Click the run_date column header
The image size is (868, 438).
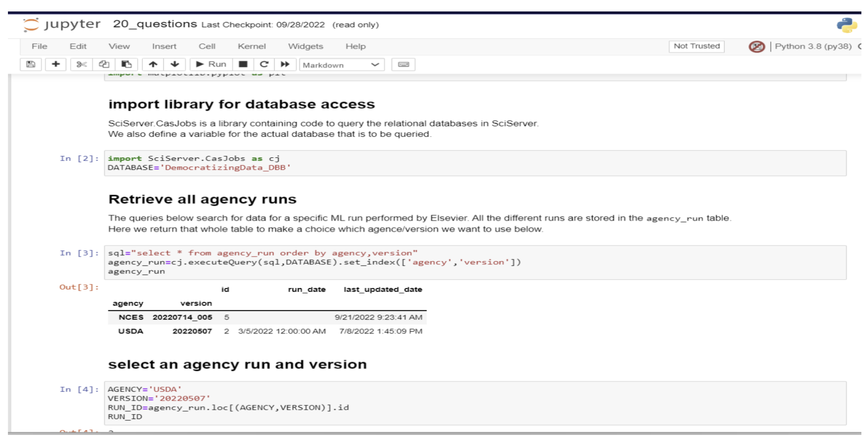pos(307,289)
